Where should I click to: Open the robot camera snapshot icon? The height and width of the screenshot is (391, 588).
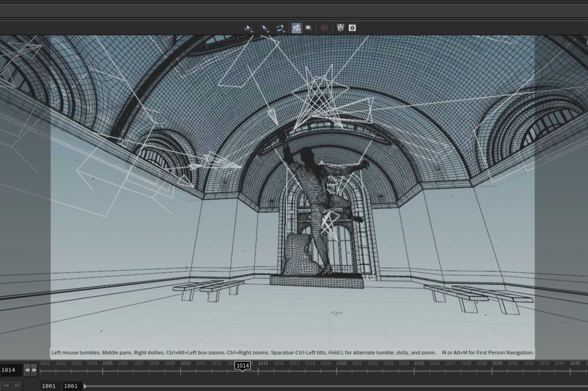tap(340, 28)
